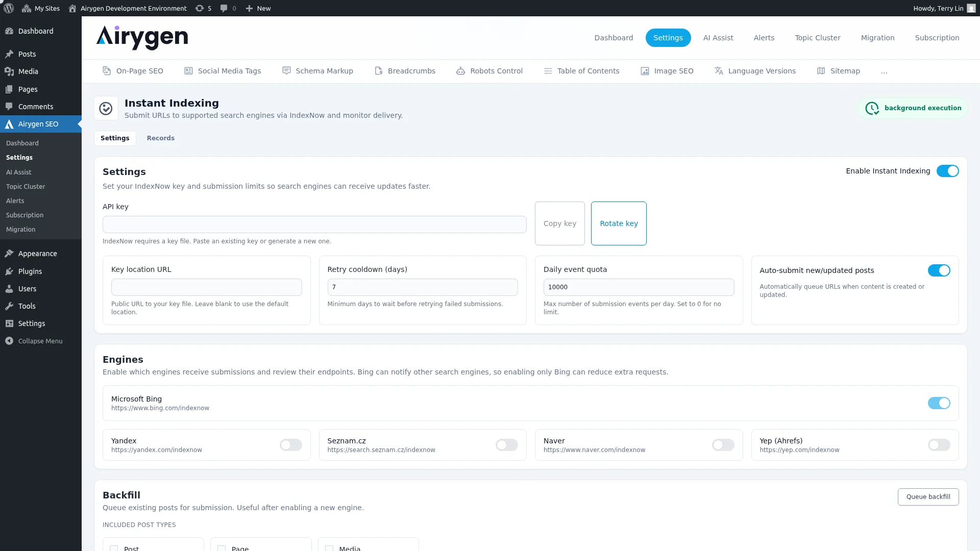Click the Airygen logo
The height and width of the screenshot is (551, 980).
coord(142,38)
